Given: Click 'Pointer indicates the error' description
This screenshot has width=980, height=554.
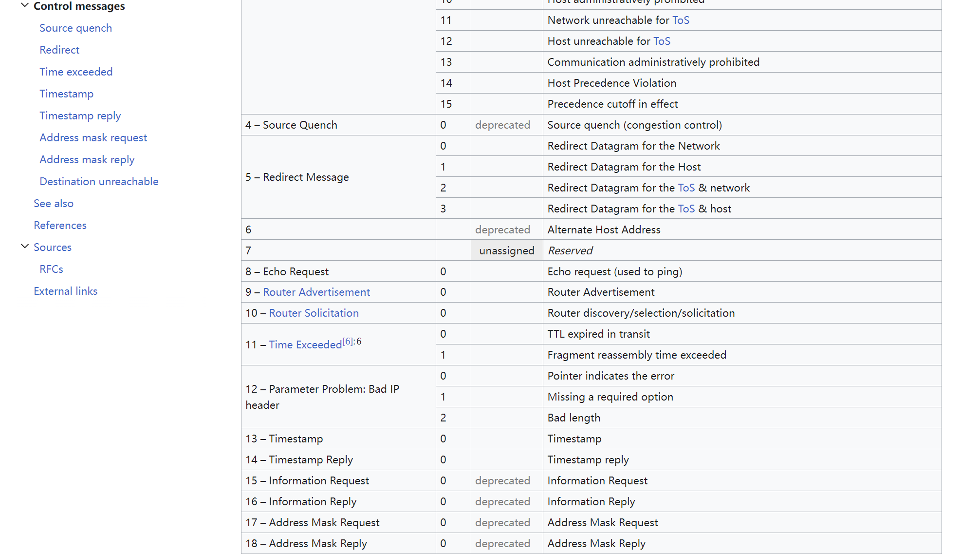Looking at the screenshot, I should pyautogui.click(x=610, y=376).
